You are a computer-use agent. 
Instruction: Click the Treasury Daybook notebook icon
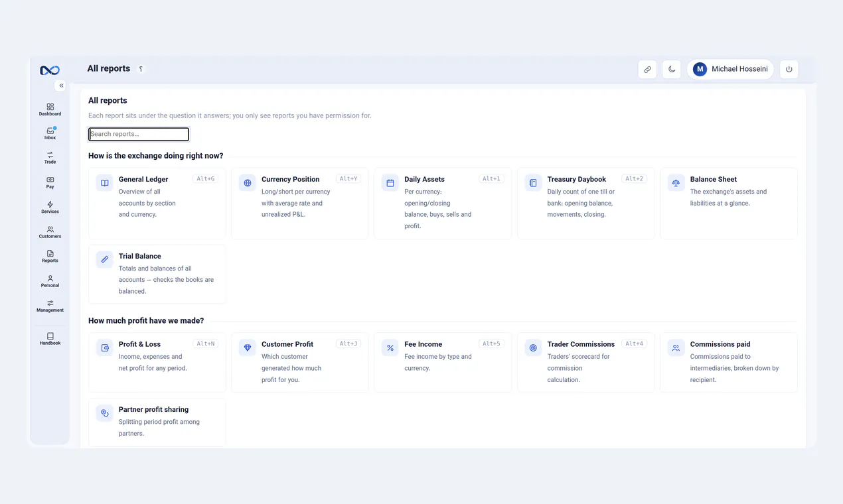click(533, 183)
